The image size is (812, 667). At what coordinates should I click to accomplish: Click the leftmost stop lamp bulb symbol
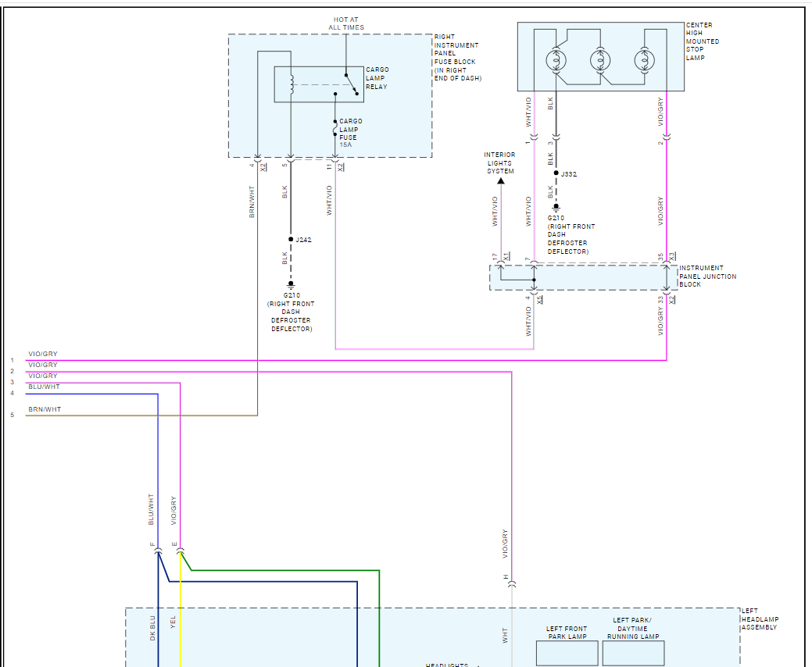click(x=556, y=60)
